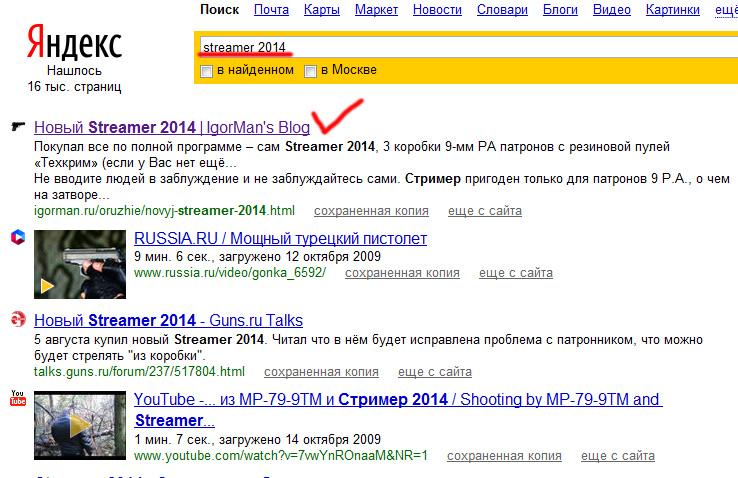Open the Почта service link
The height and width of the screenshot is (478, 738).
click(x=272, y=10)
